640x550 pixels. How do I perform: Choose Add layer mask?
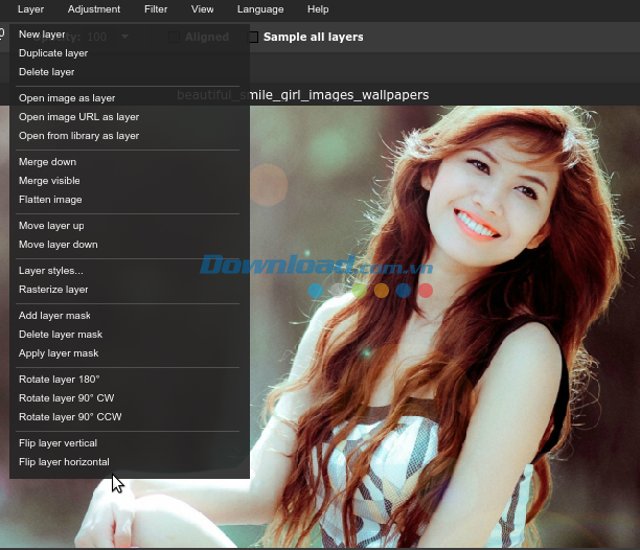129,315
